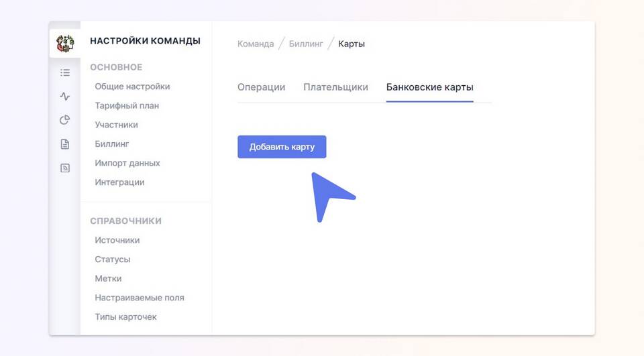Image resolution: width=644 pixels, height=356 pixels.
Task: Open «Участники» in settings menu
Action: click(x=116, y=125)
